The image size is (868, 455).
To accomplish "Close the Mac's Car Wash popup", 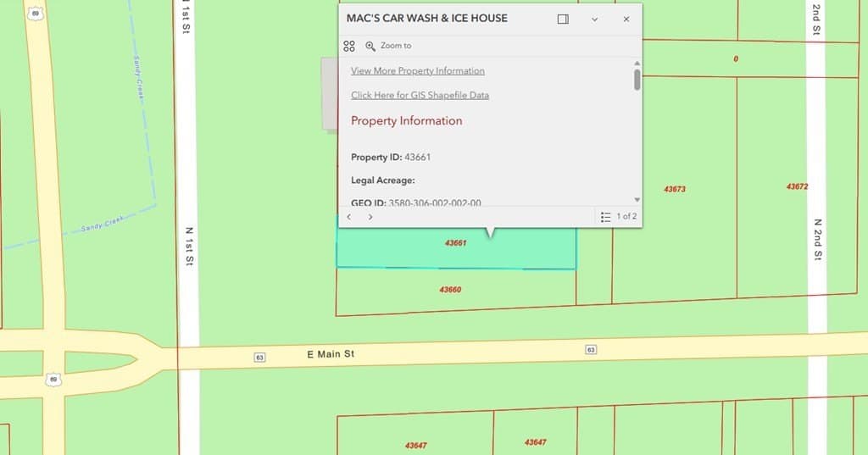I will (626, 19).
